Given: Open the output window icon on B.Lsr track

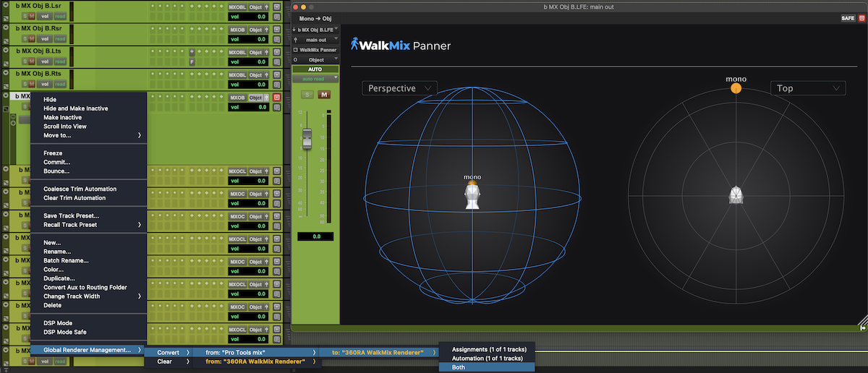Looking at the screenshot, I should click(x=276, y=7).
